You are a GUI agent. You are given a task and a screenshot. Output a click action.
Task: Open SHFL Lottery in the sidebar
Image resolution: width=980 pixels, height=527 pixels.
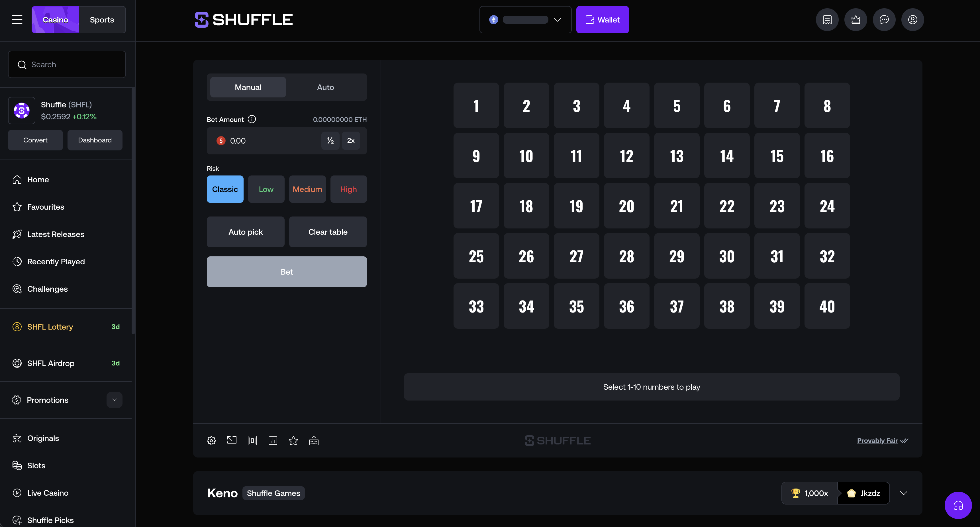pos(66,327)
